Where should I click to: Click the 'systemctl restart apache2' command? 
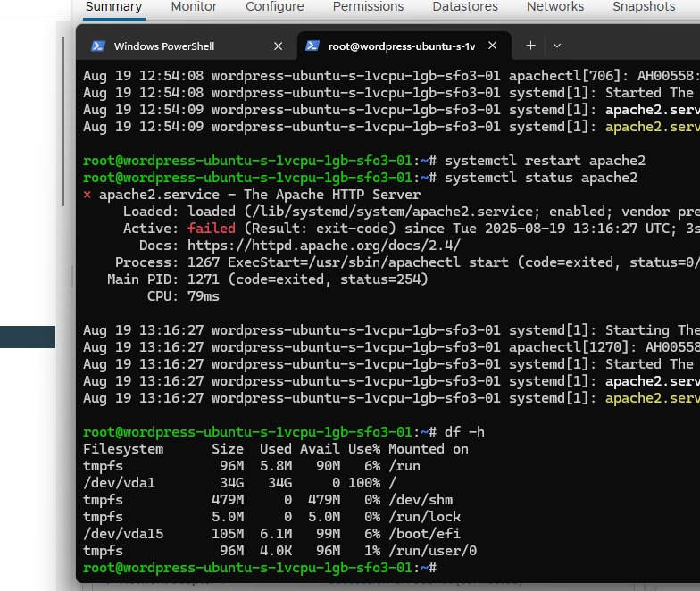point(545,161)
